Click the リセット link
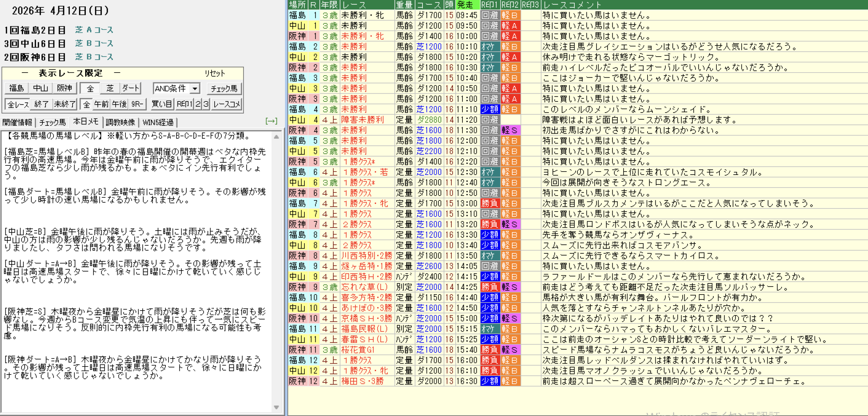This screenshot has height=416, width=868. tap(215, 73)
